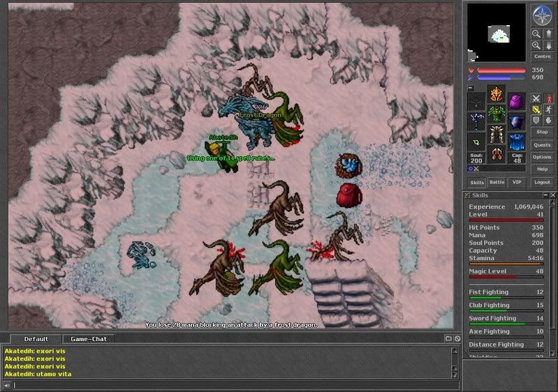Click the character Akatedih
This screenshot has width=558, height=392.
click(x=222, y=156)
